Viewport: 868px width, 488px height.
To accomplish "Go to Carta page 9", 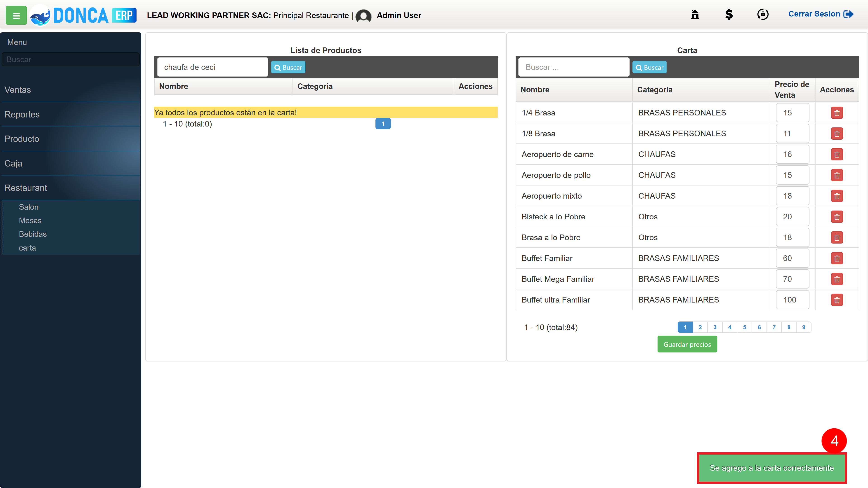I will 804,327.
